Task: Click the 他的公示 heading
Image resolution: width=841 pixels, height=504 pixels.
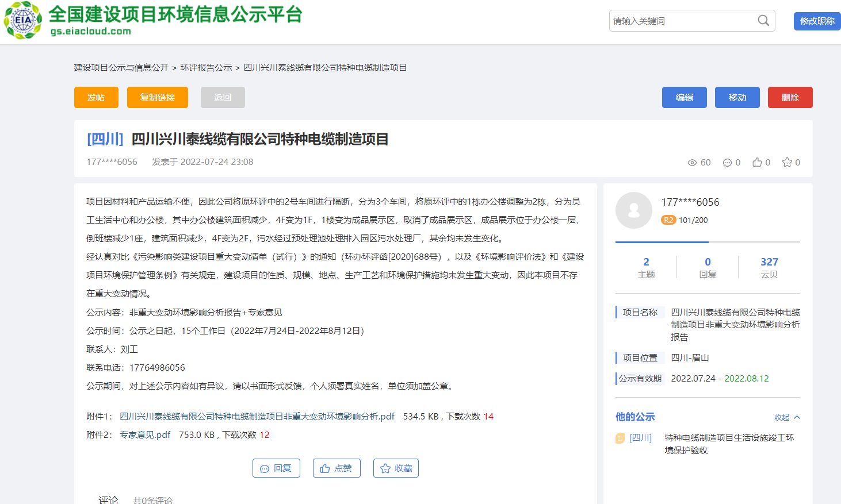Action: (x=635, y=417)
